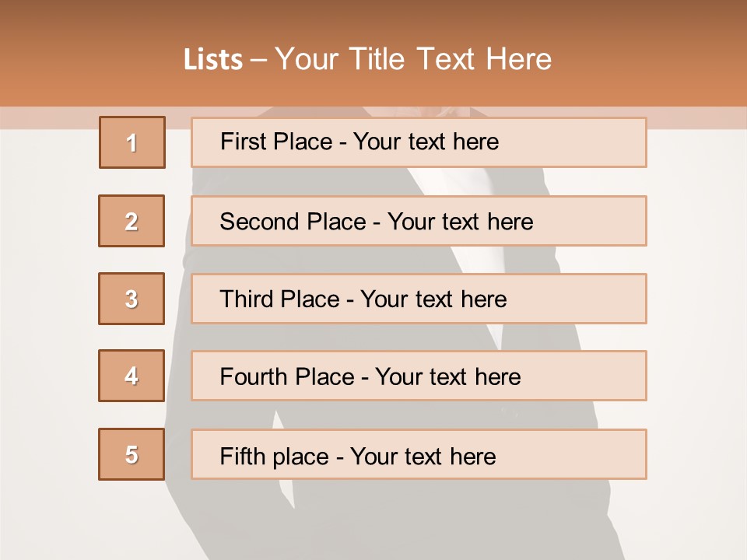This screenshot has height=560, width=747.
Task: Select the number 2 box
Action: [132, 221]
